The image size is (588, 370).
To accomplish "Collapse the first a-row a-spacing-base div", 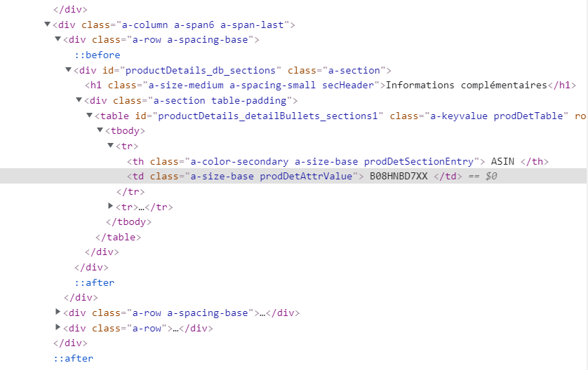I will click(58, 39).
